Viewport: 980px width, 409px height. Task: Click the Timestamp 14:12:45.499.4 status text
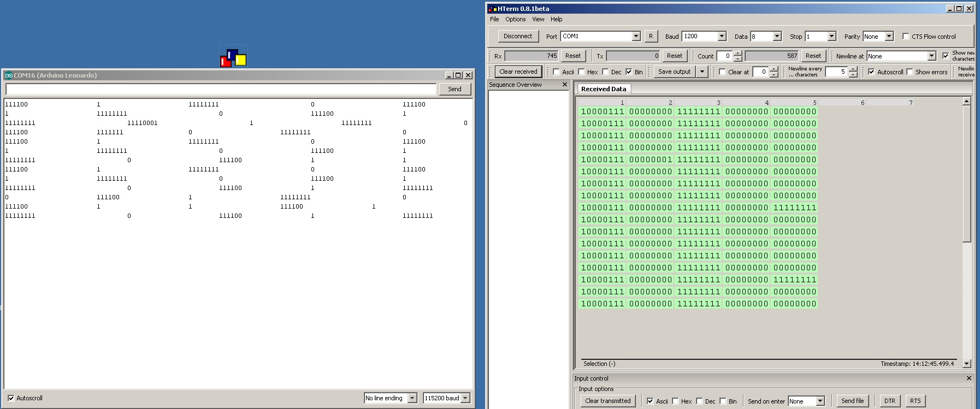click(917, 364)
